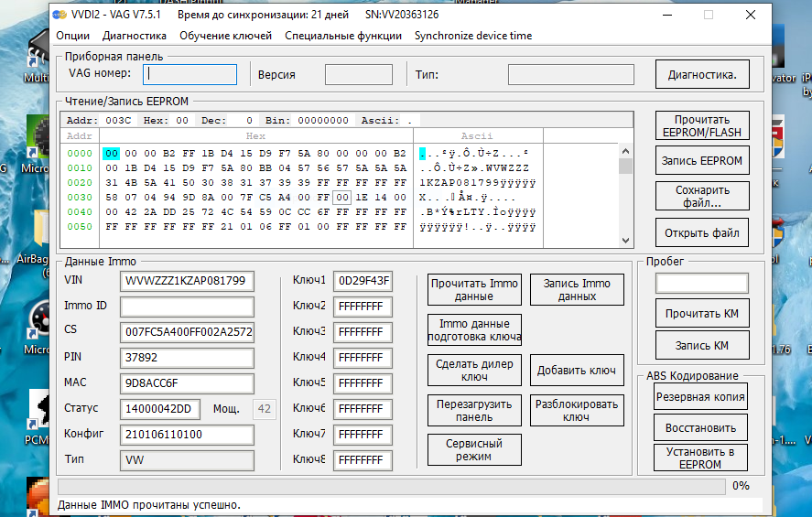Click the Ключ6 field
812x517 pixels.
click(x=363, y=409)
